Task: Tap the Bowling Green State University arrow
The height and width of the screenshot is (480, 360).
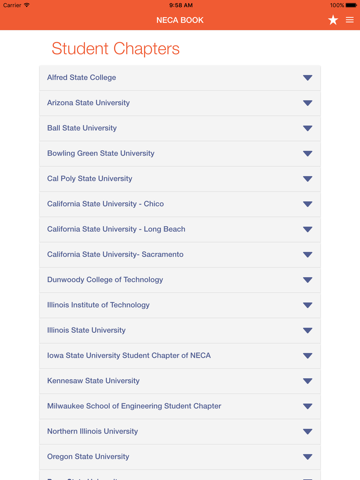Action: coord(308,154)
